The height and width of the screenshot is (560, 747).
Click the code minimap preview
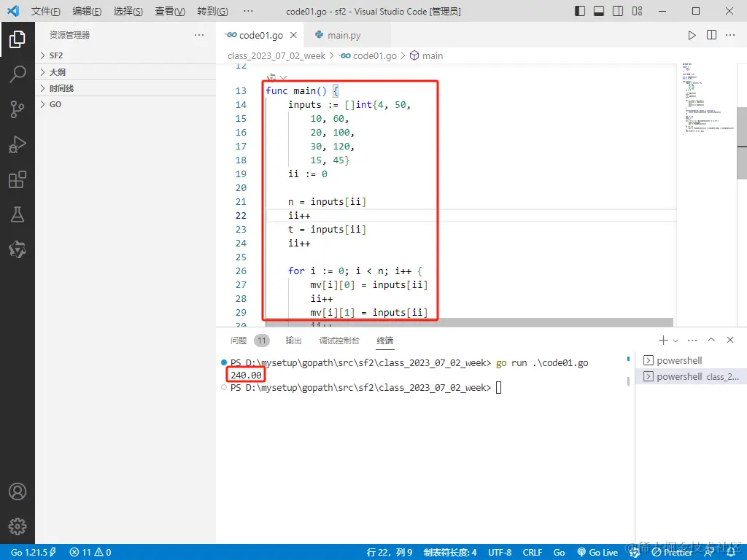click(708, 98)
